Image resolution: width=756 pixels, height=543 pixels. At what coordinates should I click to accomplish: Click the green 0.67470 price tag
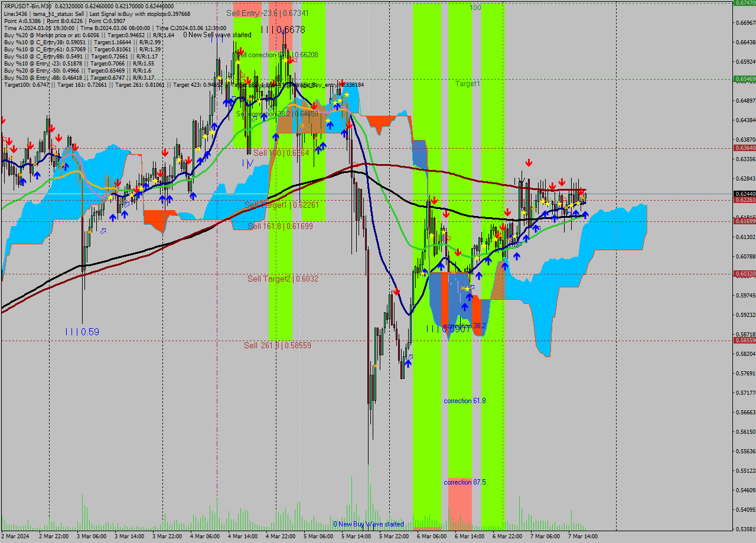(x=744, y=3)
